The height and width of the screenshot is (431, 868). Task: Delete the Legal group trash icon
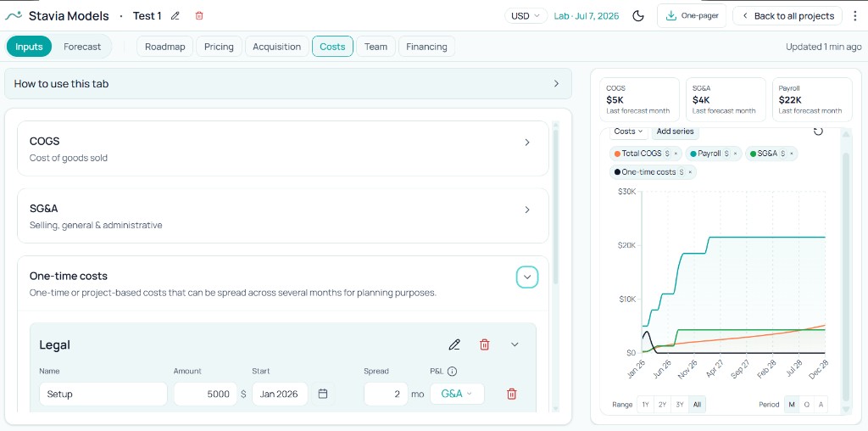[x=484, y=344]
